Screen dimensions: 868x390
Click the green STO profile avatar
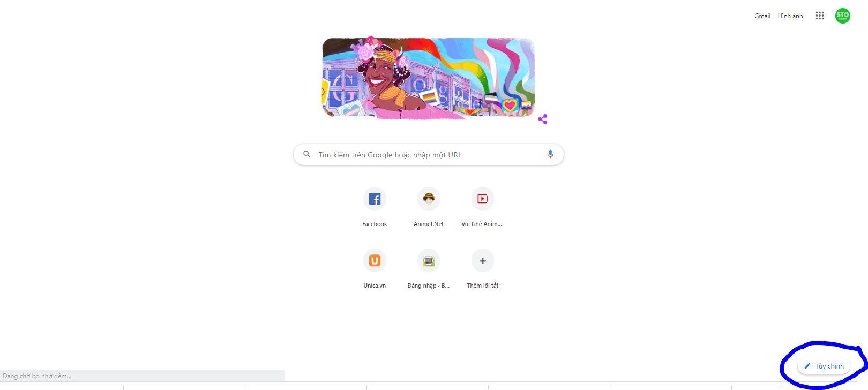coord(842,16)
